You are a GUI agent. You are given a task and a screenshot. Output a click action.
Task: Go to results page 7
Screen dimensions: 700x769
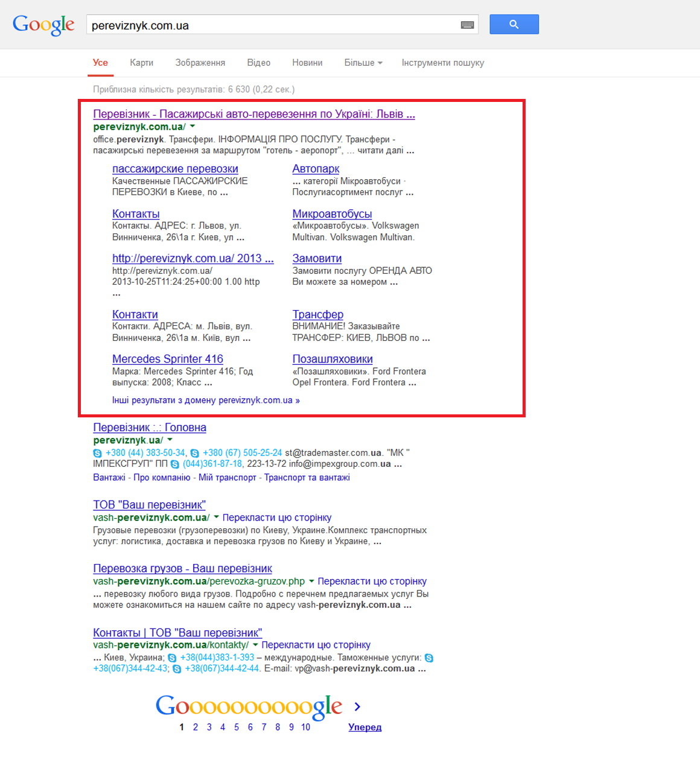264,727
